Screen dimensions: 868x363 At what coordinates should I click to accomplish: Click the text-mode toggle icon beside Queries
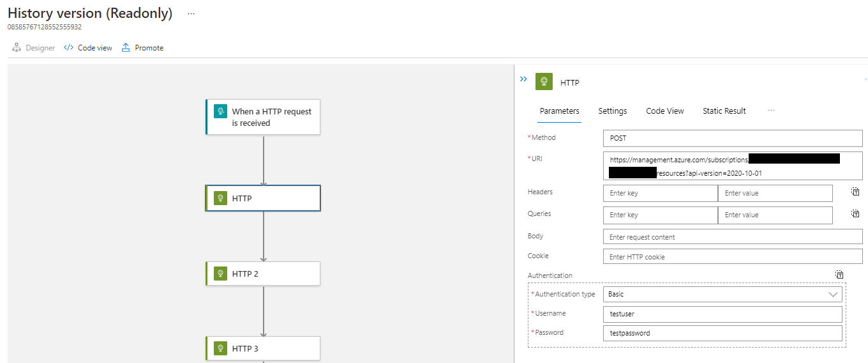pos(855,214)
